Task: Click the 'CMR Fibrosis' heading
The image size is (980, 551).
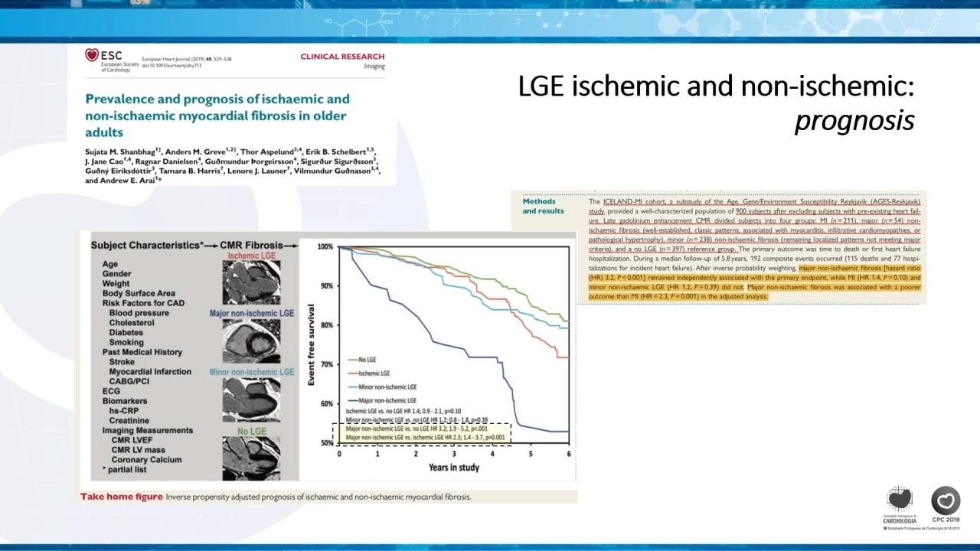Action: click(251, 246)
